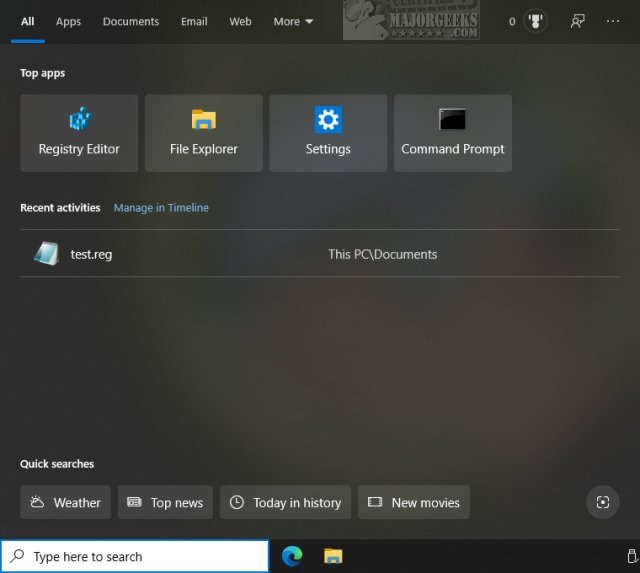Switch to the Apps tab
This screenshot has width=640, height=573.
point(68,21)
